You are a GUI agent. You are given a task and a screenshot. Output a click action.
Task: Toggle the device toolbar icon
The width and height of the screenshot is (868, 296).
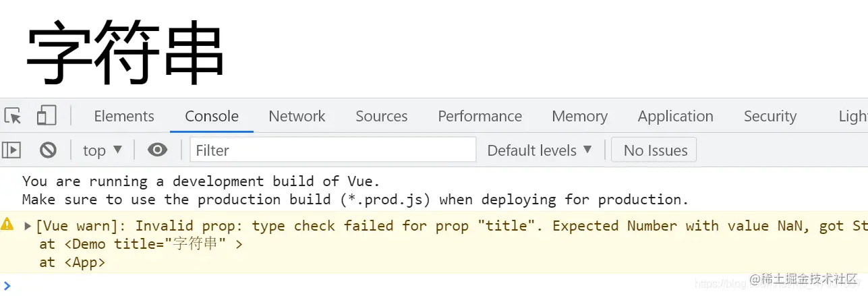tap(46, 116)
